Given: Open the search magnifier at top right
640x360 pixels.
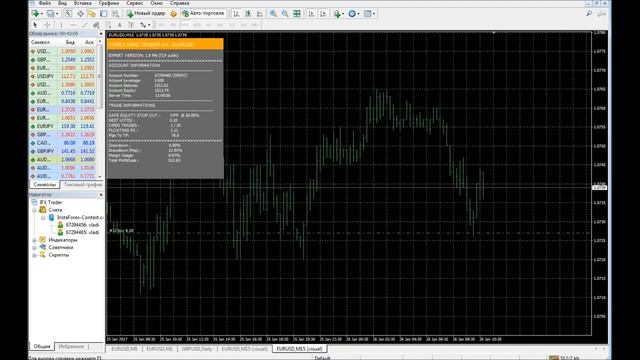Looking at the screenshot, I should click(x=589, y=13).
